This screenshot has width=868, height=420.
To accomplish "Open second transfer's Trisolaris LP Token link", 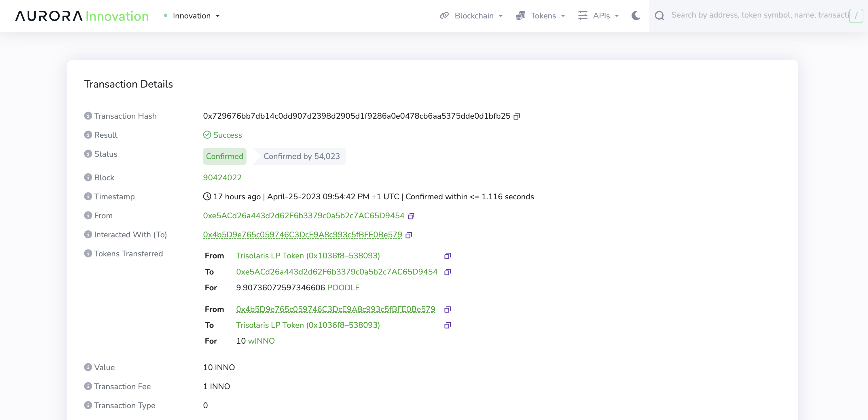I will click(308, 325).
